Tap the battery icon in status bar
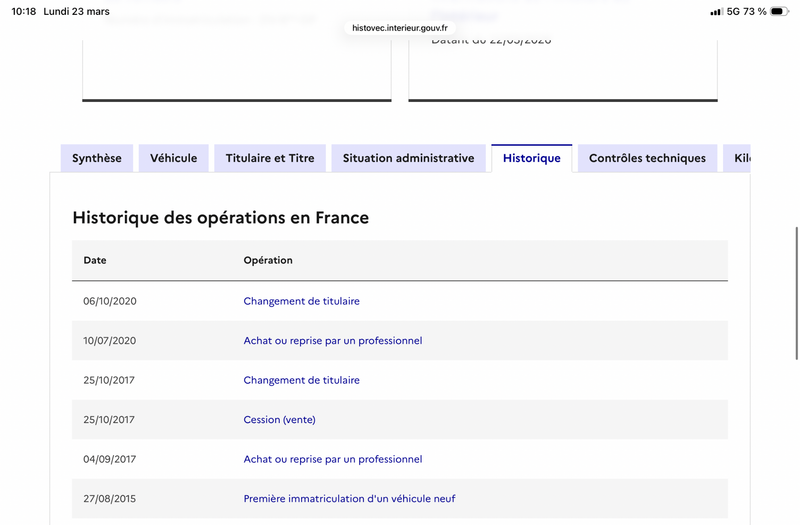 coord(779,11)
